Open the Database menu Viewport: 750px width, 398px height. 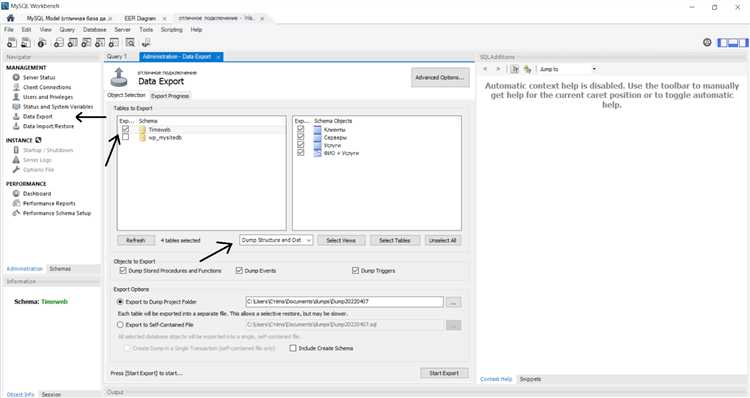coord(95,30)
